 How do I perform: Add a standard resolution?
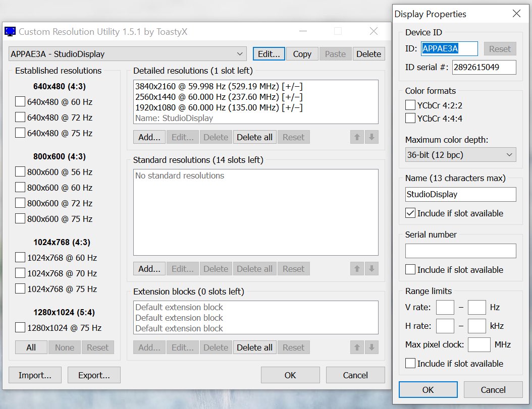point(149,269)
